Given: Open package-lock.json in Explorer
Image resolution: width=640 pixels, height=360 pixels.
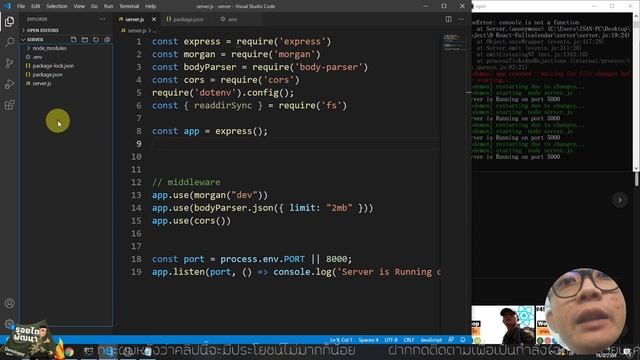Looking at the screenshot, I should (53, 66).
